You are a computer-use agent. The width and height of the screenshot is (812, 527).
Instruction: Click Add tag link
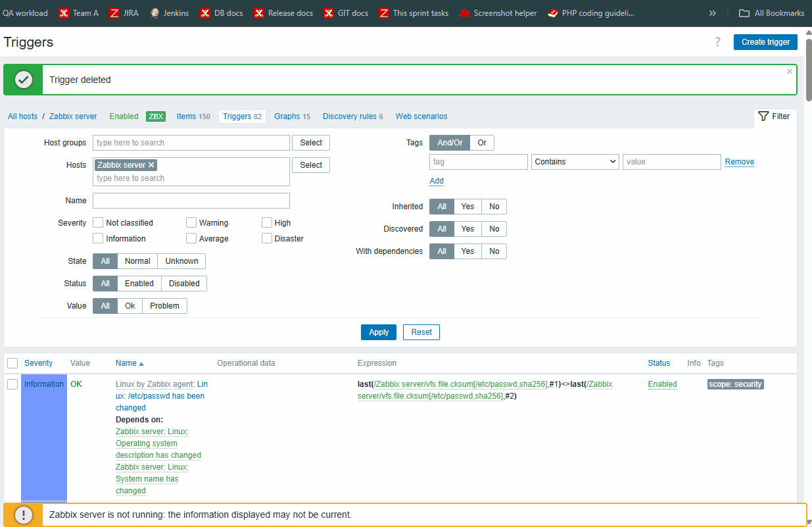(x=437, y=181)
